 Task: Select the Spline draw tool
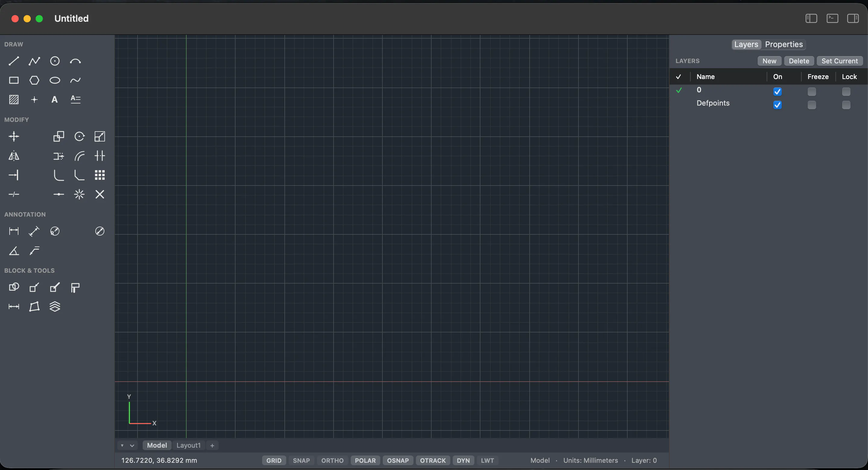click(x=75, y=80)
